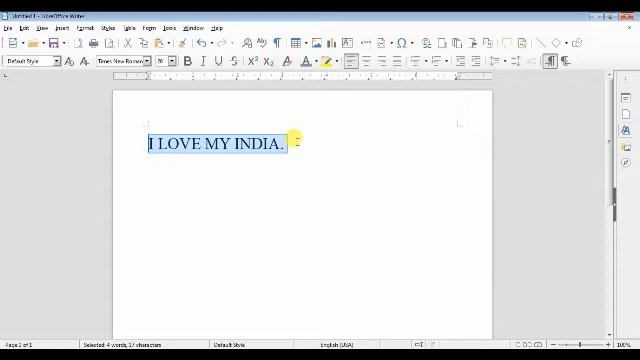
Task: Open the Insert menu
Action: (x=62, y=28)
